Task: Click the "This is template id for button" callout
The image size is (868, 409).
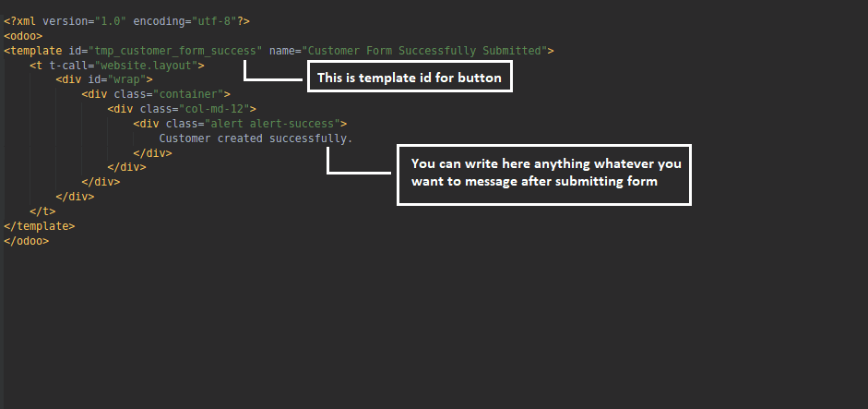Action: 410,78
